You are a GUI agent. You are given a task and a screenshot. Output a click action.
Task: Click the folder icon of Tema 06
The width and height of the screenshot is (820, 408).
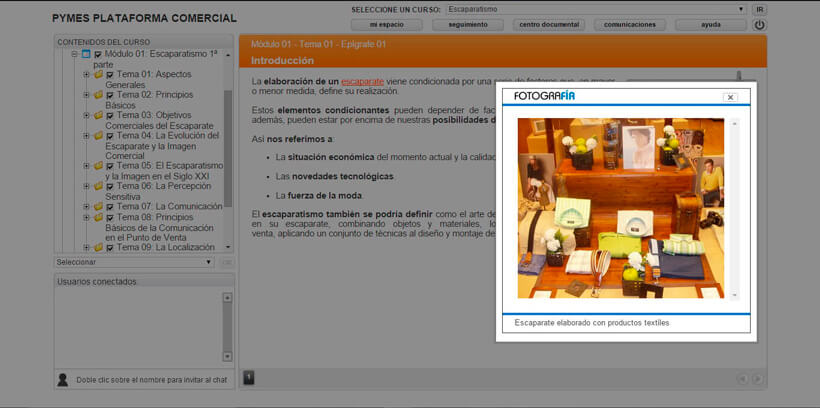pos(98,186)
